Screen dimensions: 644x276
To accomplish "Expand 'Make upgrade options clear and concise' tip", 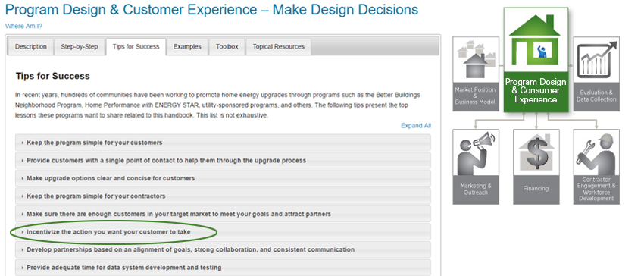I will (223, 178).
